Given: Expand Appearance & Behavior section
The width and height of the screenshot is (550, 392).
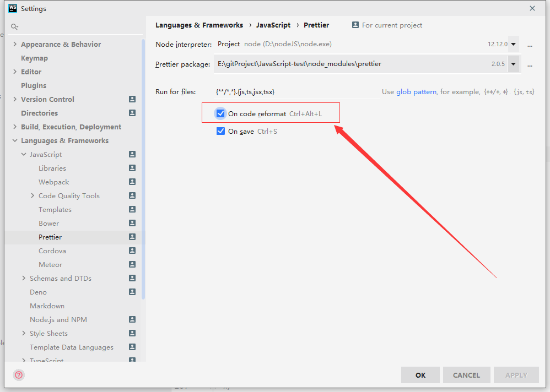Looking at the screenshot, I should pyautogui.click(x=15, y=44).
